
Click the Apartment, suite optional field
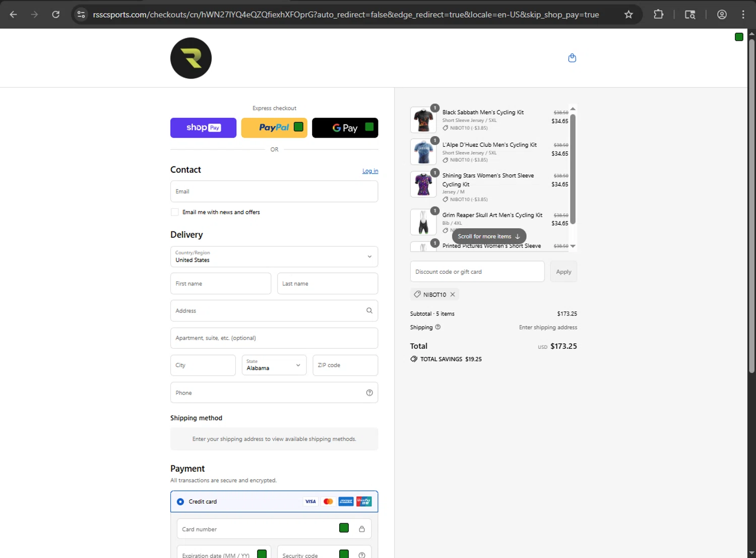click(274, 338)
